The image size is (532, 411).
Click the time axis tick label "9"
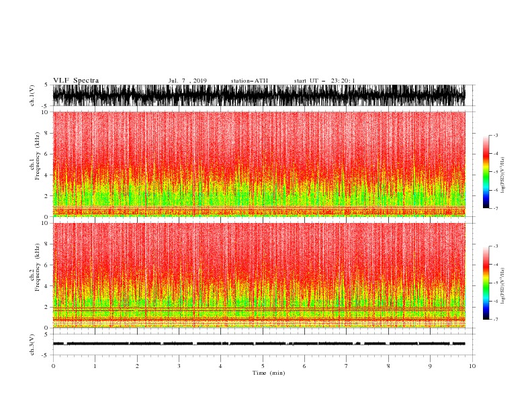pos(430,366)
